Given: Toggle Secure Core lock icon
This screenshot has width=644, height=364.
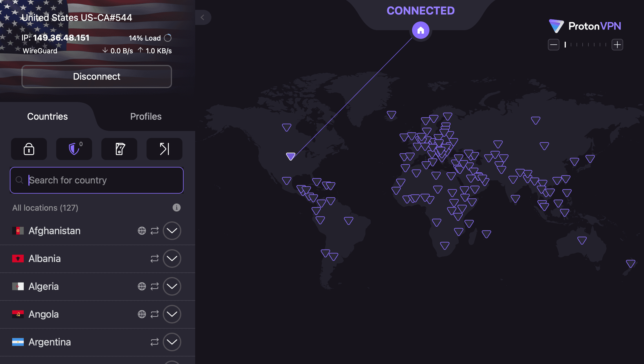Looking at the screenshot, I should (x=29, y=149).
